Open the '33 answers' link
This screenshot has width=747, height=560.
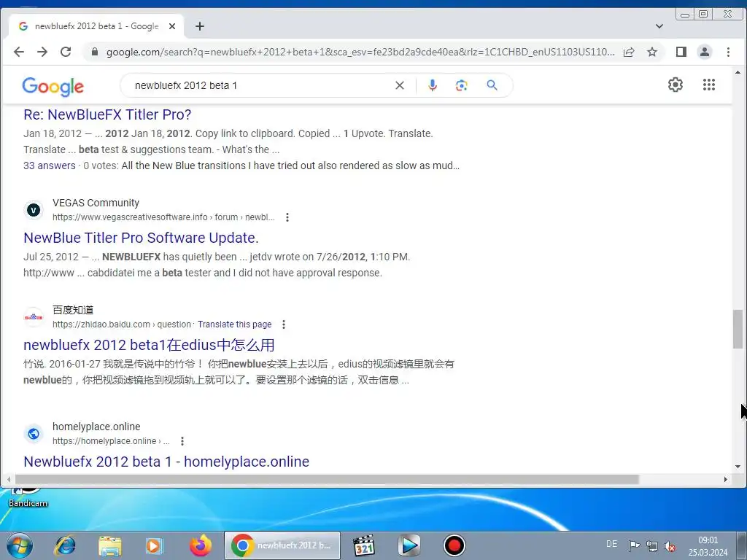pyautogui.click(x=50, y=166)
